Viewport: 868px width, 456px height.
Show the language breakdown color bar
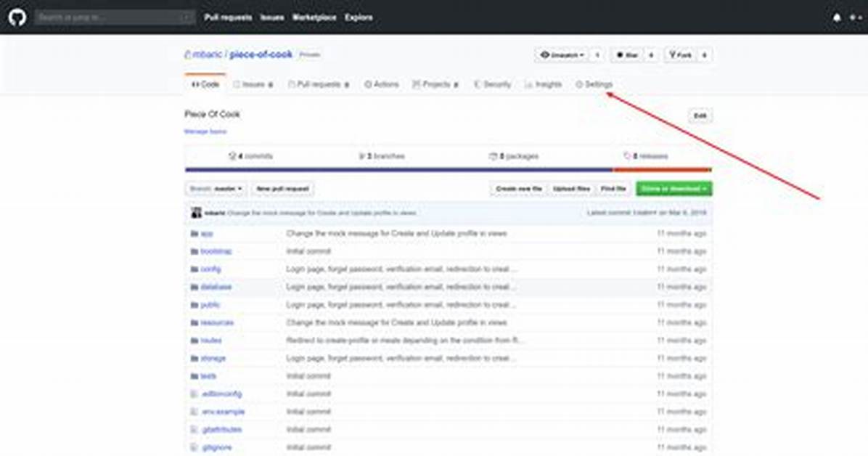pyautogui.click(x=449, y=170)
